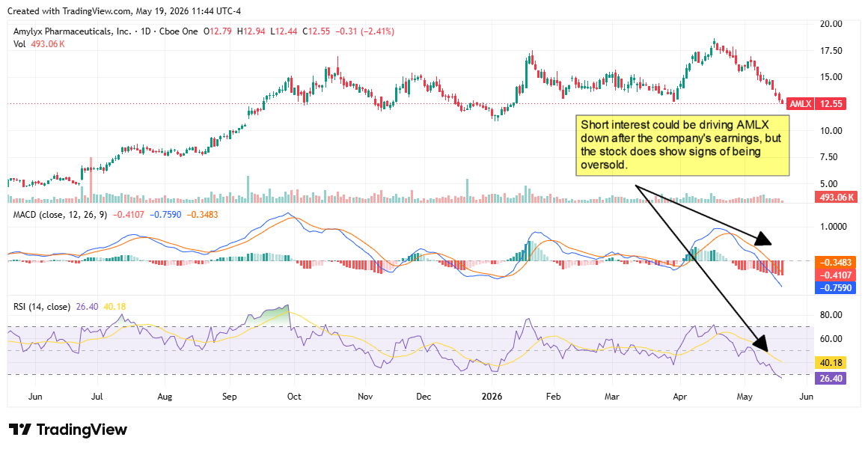Click the Aug time axis label
The height and width of the screenshot is (452, 868).
tap(165, 397)
